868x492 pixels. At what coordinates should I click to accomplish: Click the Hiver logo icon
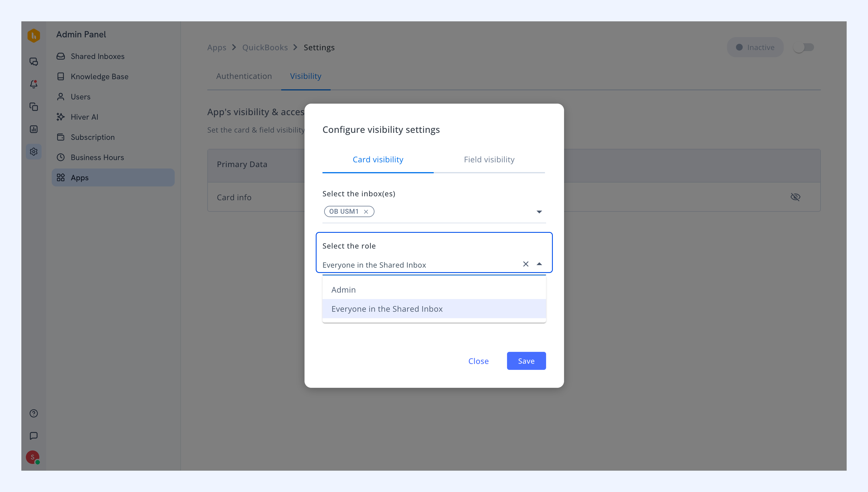pyautogui.click(x=33, y=35)
